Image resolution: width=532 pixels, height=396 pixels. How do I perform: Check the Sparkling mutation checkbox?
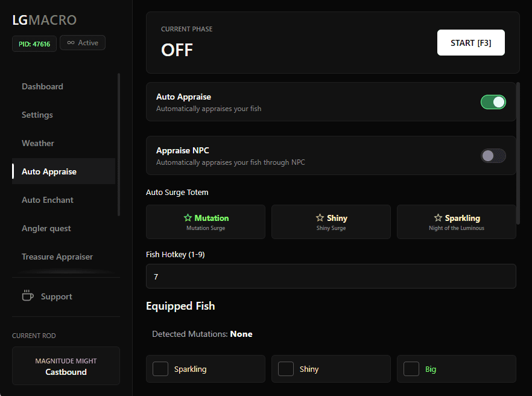160,369
